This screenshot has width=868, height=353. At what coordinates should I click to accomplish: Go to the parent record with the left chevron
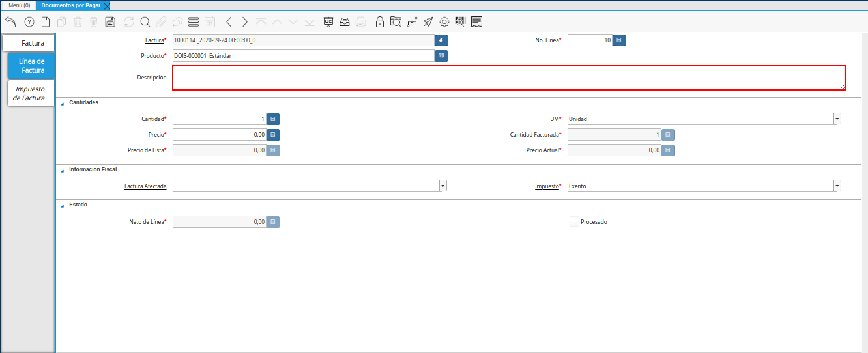point(229,21)
